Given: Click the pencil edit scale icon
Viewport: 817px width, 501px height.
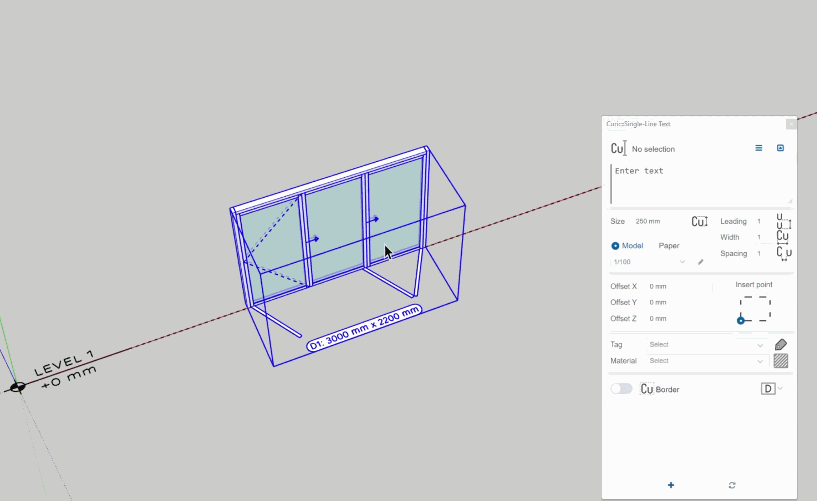Looking at the screenshot, I should pos(700,262).
